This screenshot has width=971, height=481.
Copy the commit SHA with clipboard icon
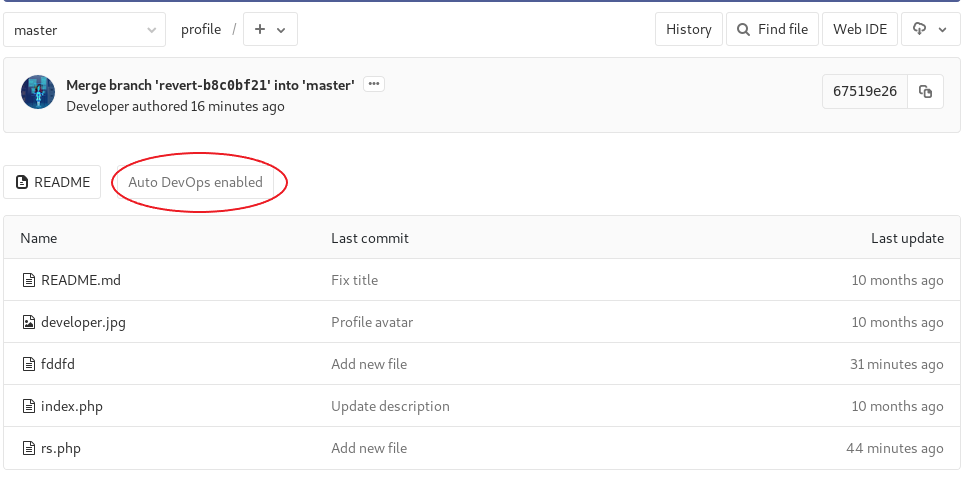coord(925,91)
